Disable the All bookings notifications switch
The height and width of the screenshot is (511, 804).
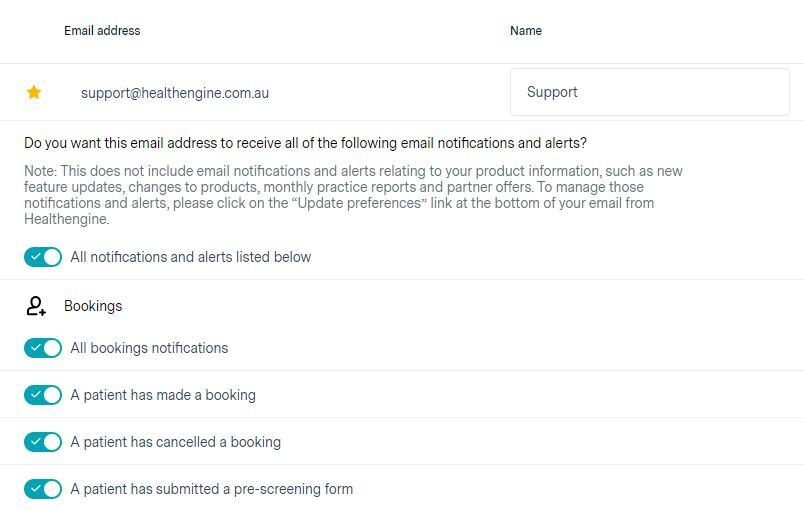coord(43,348)
